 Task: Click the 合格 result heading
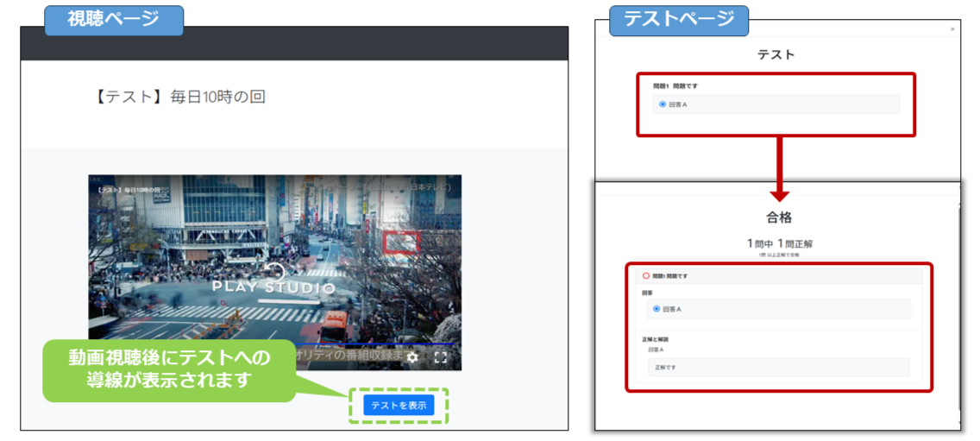tap(779, 217)
